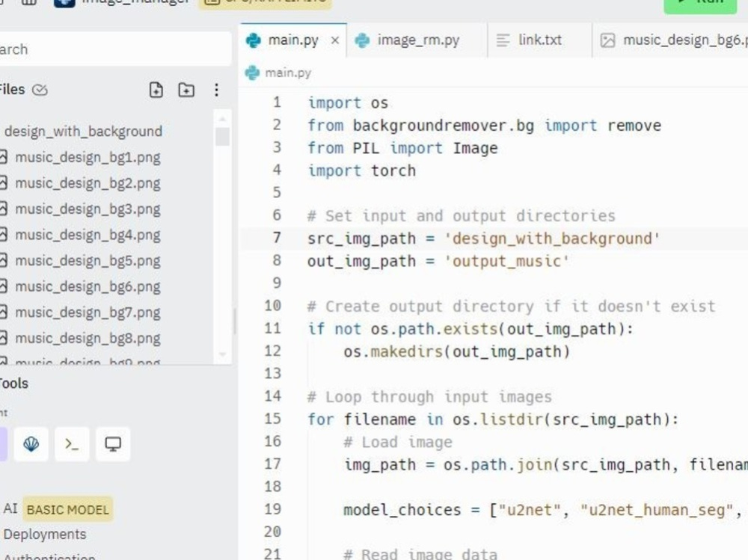Click the green Run button
The height and width of the screenshot is (560, 748).
point(700,4)
